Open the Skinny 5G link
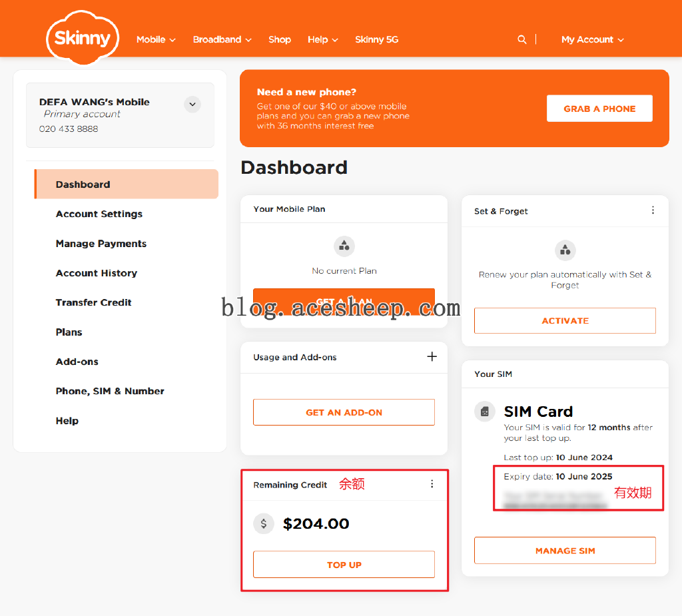This screenshot has height=616, width=682. pyautogui.click(x=376, y=39)
